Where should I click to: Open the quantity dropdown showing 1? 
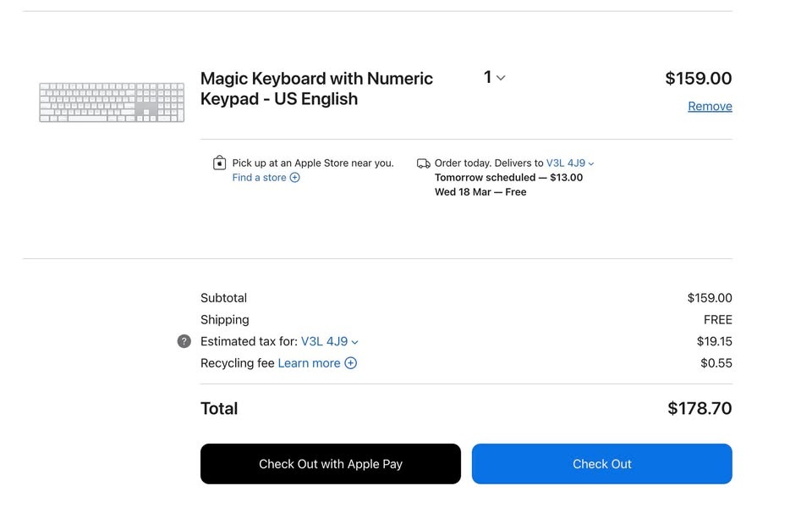click(x=494, y=78)
